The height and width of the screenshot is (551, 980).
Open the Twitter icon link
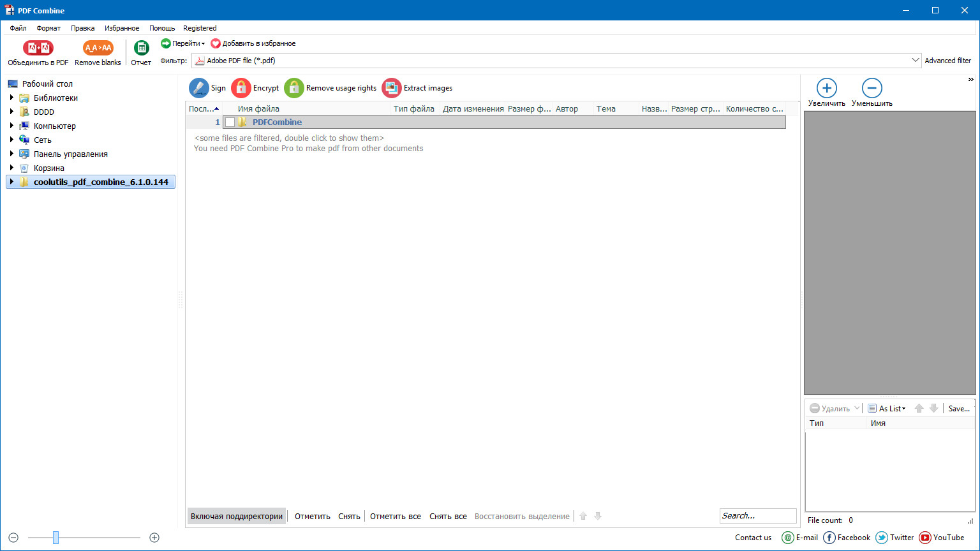(x=882, y=538)
